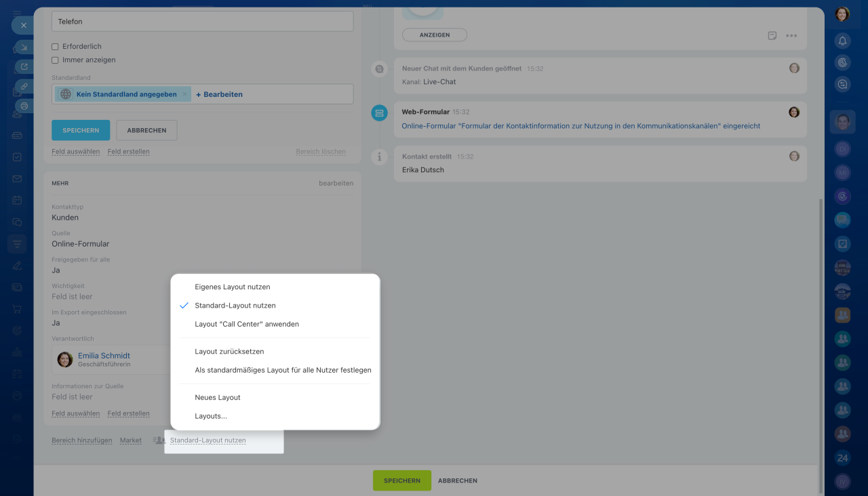Click the user profile photo at top right
The width and height of the screenshot is (868, 496).
click(x=843, y=14)
